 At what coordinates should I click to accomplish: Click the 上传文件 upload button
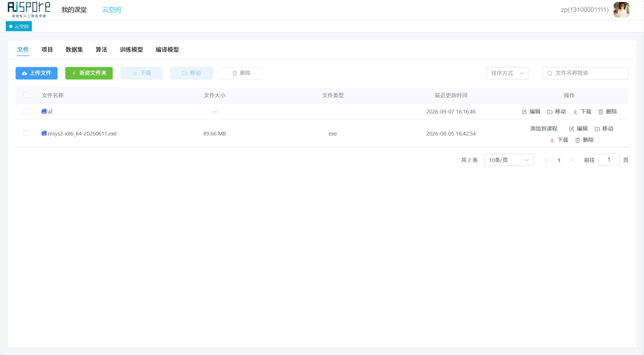(x=36, y=73)
